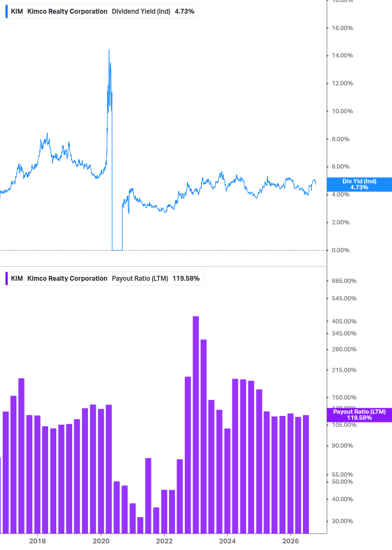392x550 pixels.
Task: Click the blue color marker in Dividend Yield legend
Action: 7,11
